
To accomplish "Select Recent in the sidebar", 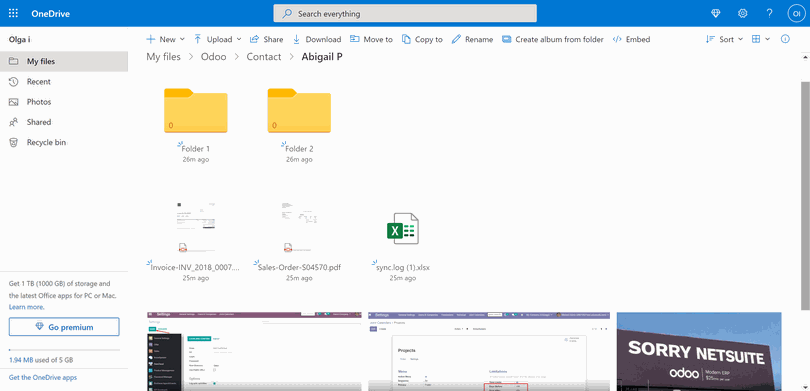I will pyautogui.click(x=64, y=82).
